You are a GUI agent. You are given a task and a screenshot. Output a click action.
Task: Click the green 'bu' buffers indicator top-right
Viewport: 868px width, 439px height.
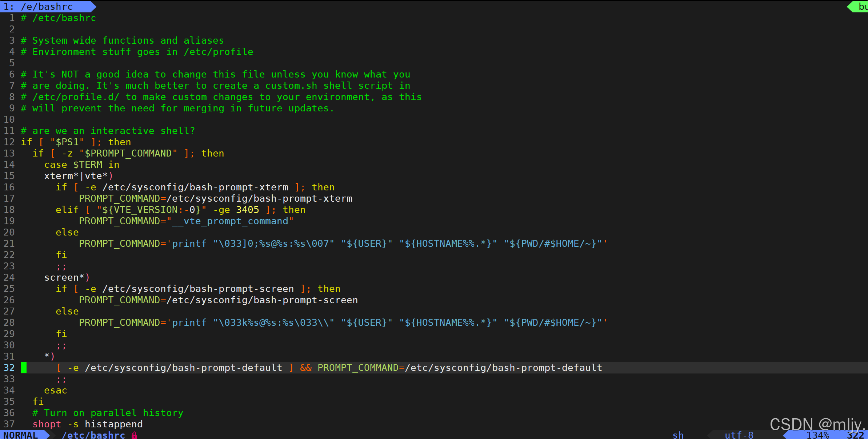[862, 7]
